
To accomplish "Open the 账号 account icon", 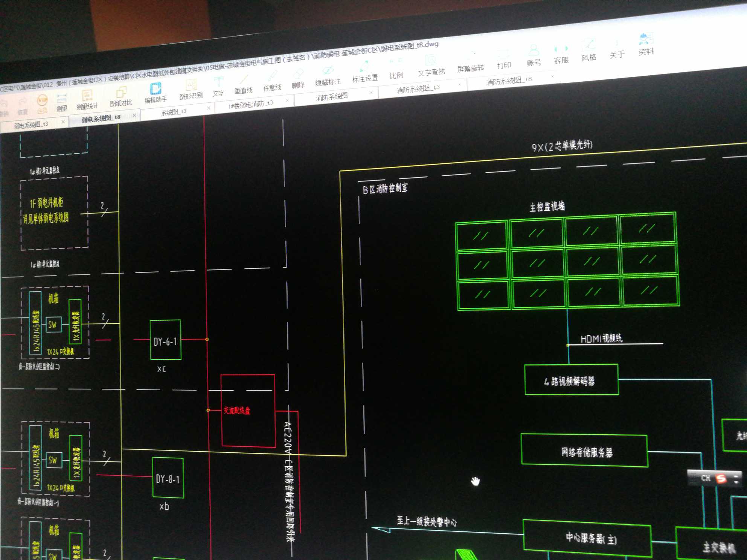I will tap(534, 56).
